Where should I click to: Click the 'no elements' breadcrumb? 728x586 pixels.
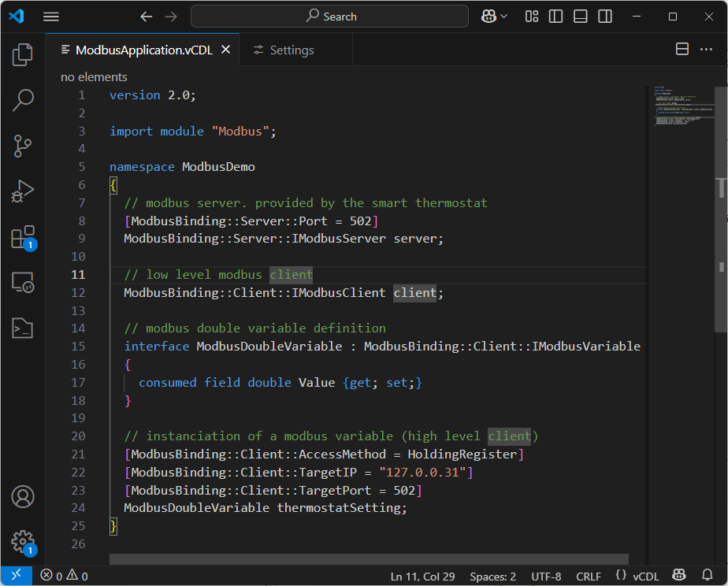[x=94, y=77]
